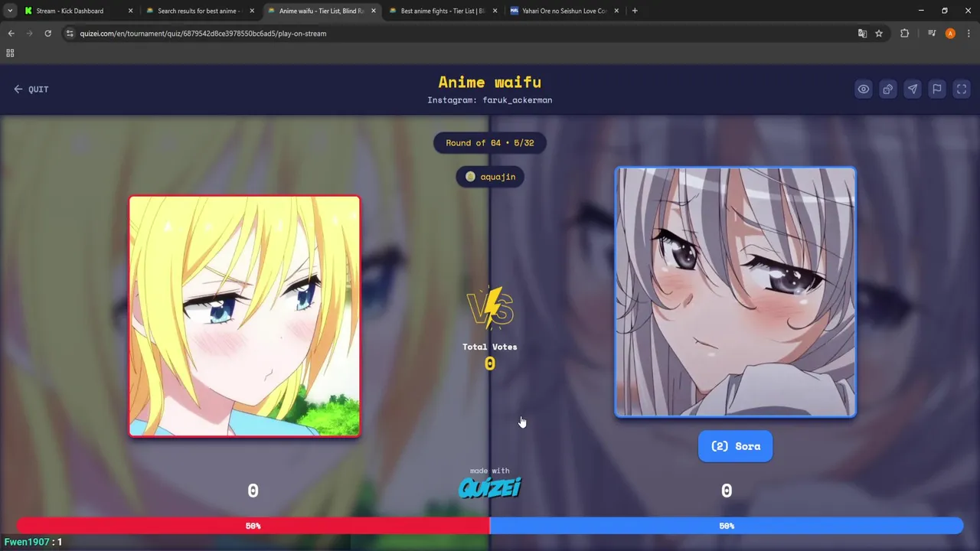Screen dimensions: 980x551
Task: Click the (2) Sora label button
Action: click(735, 446)
